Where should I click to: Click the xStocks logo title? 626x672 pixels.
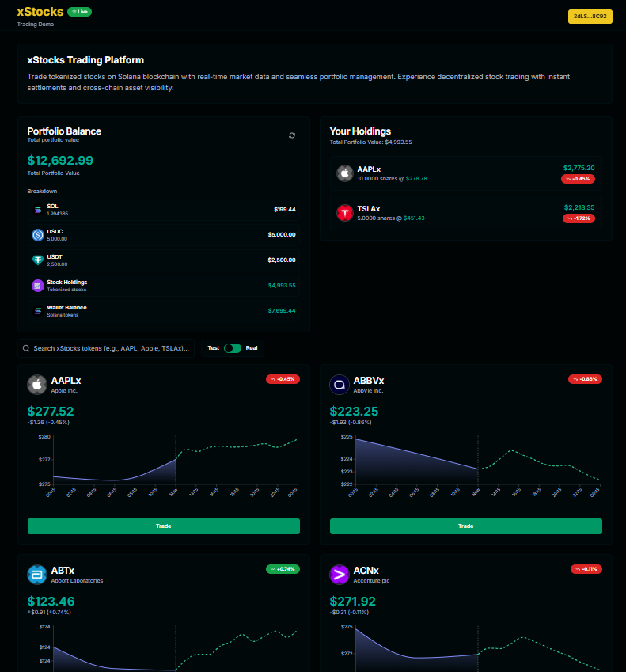40,12
